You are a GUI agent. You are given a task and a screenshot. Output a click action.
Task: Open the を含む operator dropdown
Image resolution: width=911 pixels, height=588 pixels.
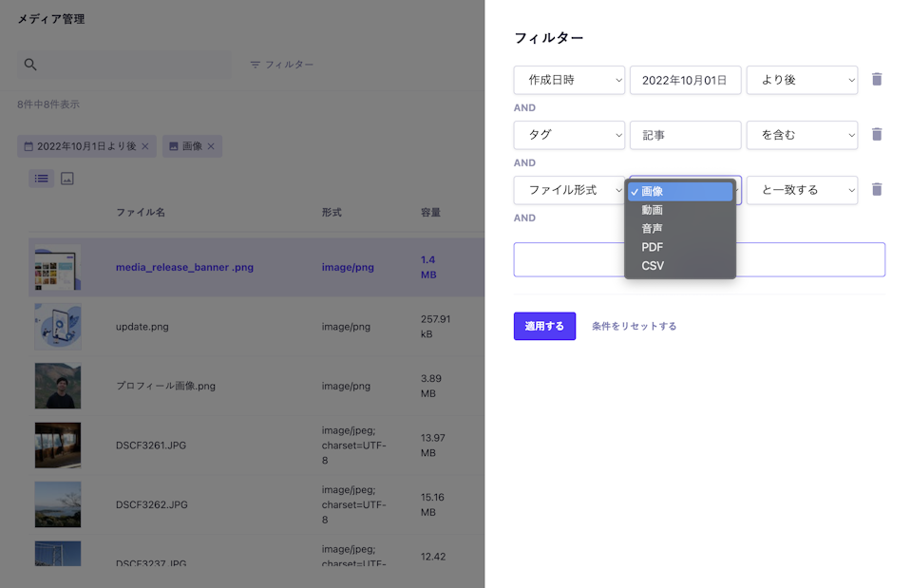[x=802, y=135]
